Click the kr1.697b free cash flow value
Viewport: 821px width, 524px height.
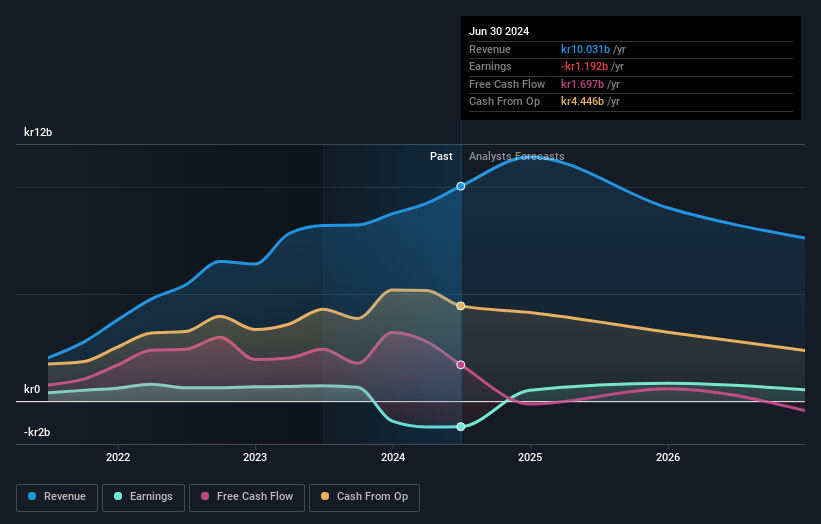pos(582,84)
